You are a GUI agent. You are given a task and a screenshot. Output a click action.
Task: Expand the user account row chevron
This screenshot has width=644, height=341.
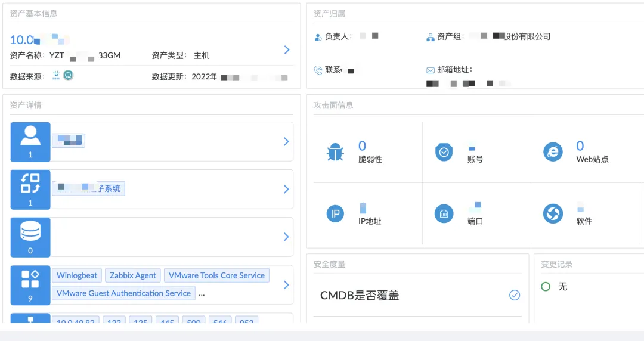(286, 142)
